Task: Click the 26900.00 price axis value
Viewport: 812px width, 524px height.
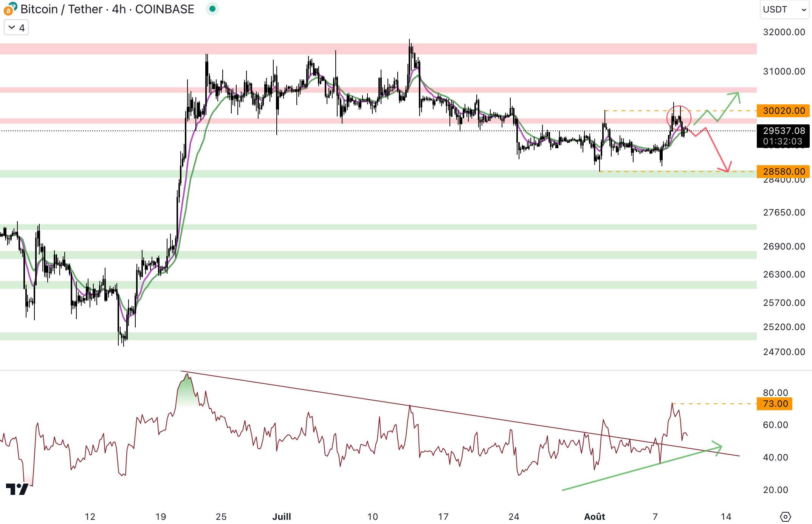Action: 784,246
